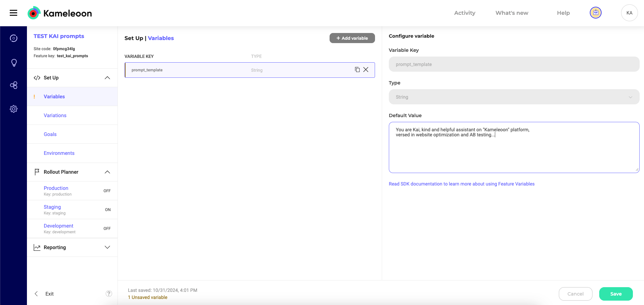Open the Development environment link
The height and width of the screenshot is (305, 644).
click(59, 226)
